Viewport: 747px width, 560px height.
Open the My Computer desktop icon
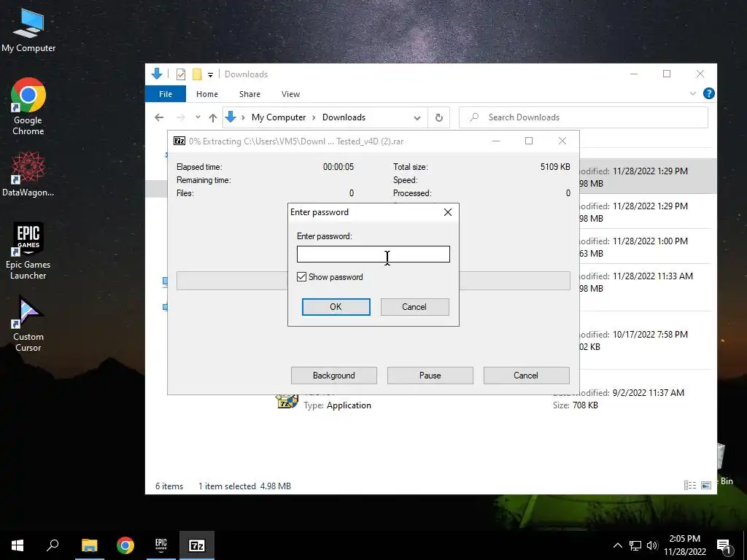(x=28, y=31)
